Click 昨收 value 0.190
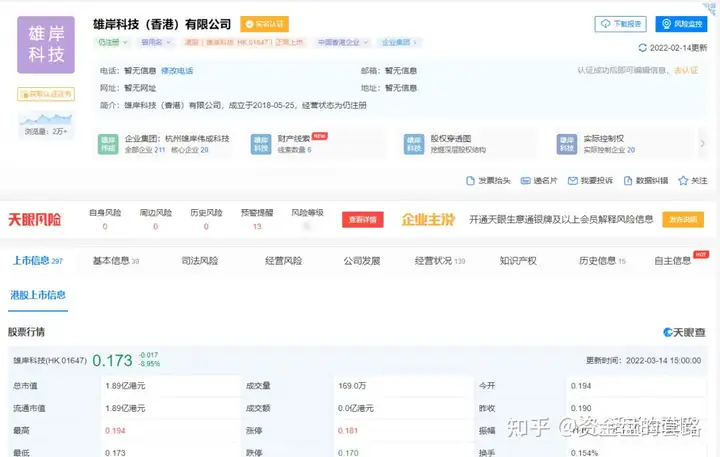 coord(581,408)
